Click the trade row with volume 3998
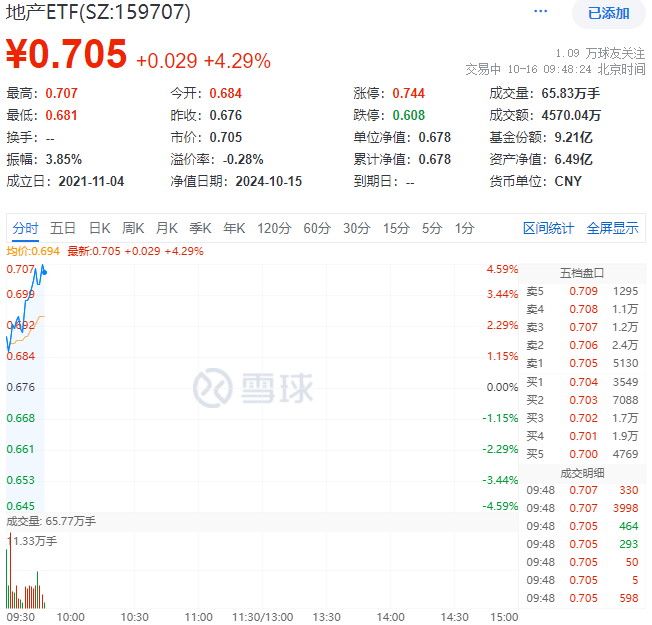The width and height of the screenshot is (652, 625). 582,508
